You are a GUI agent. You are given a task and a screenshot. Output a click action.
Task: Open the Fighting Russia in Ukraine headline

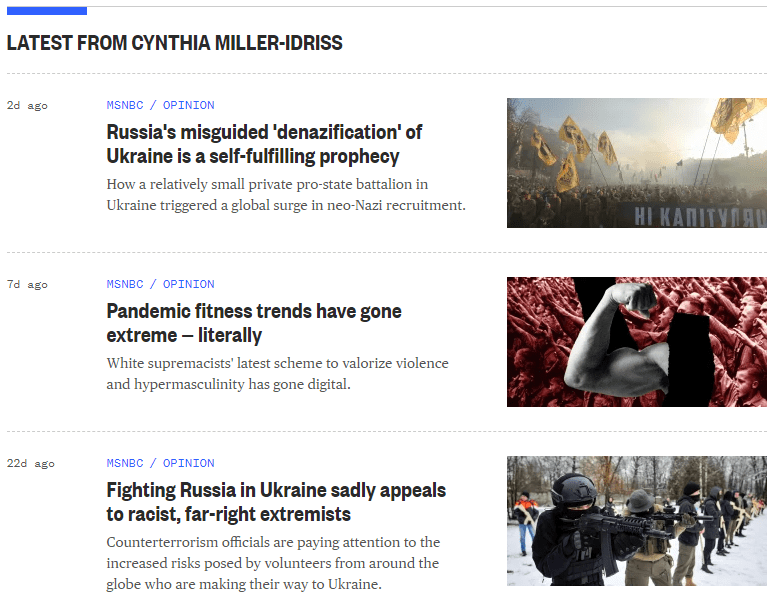pyautogui.click(x=276, y=502)
